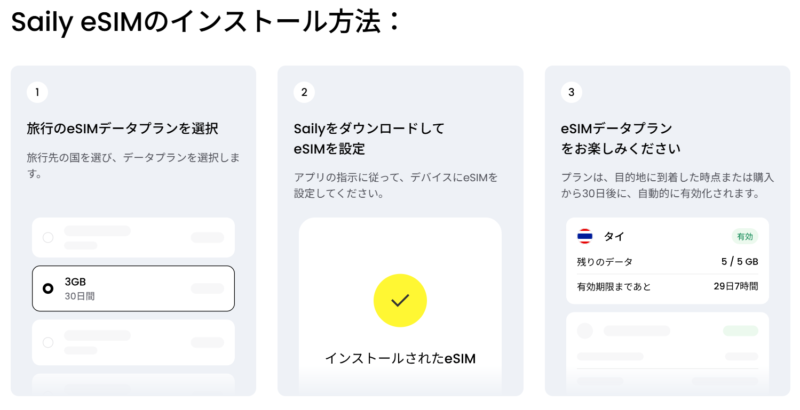Viewport: 800px width, 410px height.
Task: Click the Thailand flag icon
Action: point(585,237)
